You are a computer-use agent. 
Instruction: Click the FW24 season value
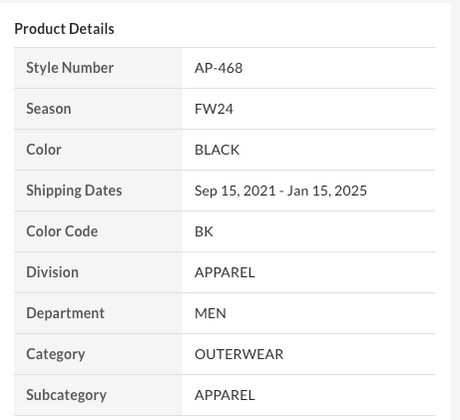214,109
